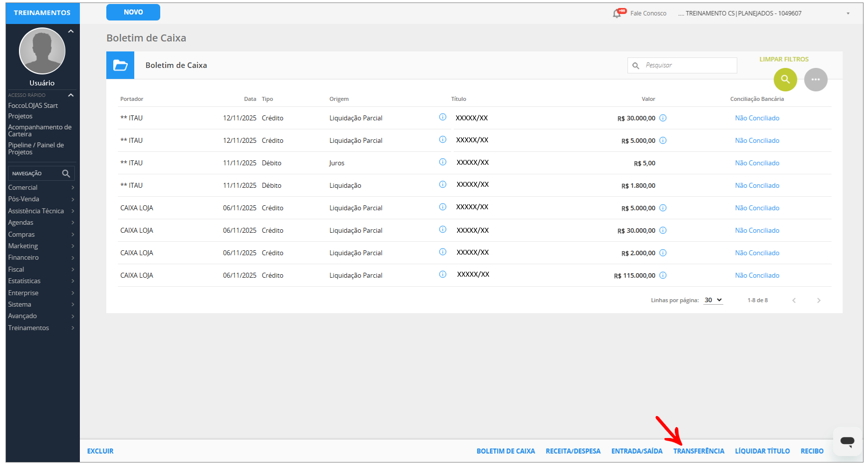Open the rows per page dropdown
Image resolution: width=868 pixels, height=468 pixels.
713,300
